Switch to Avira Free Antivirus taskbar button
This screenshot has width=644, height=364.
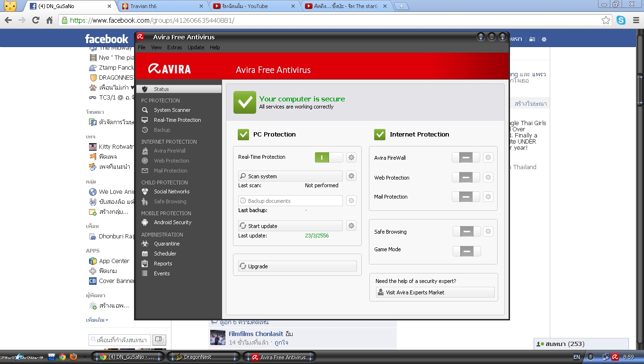coord(279,357)
